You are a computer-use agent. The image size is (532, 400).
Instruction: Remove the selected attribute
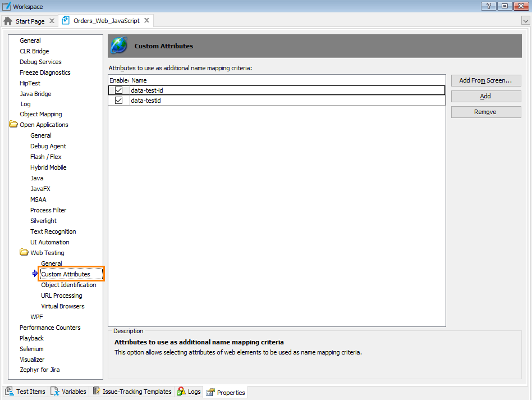pos(485,112)
